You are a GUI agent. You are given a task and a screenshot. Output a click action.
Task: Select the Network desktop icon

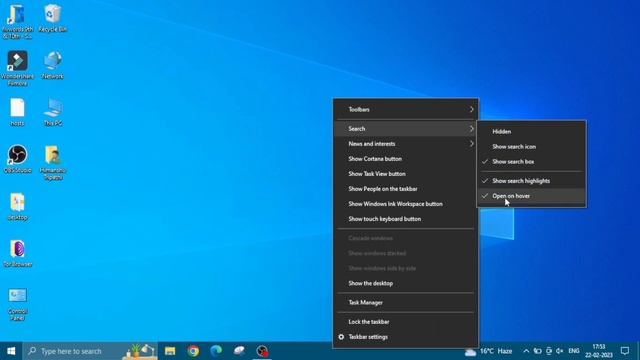(53, 65)
